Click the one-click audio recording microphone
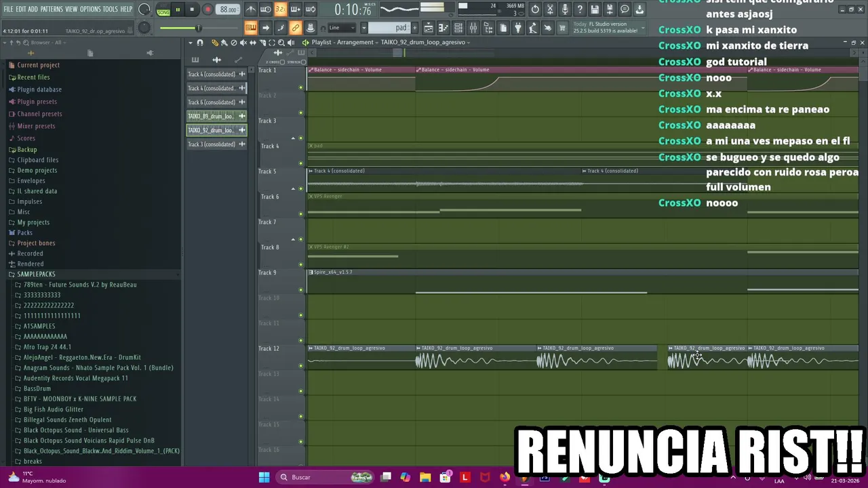This screenshot has height=488, width=868. click(565, 9)
